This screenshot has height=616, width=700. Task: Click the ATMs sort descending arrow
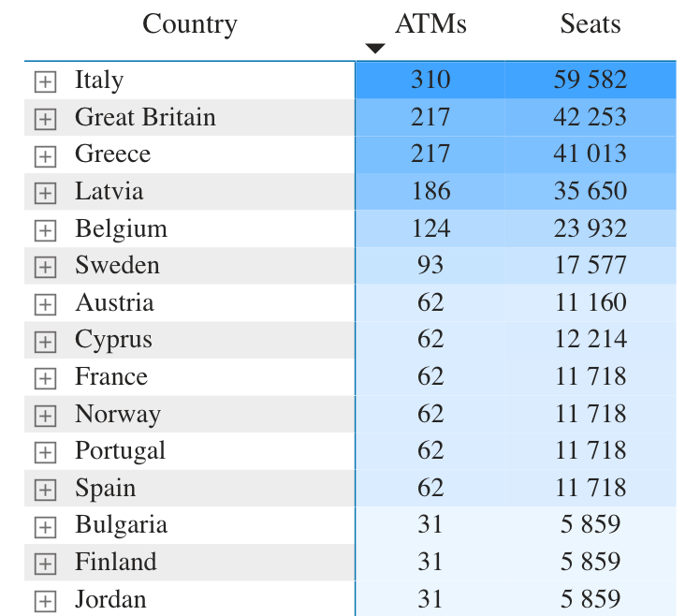(375, 49)
